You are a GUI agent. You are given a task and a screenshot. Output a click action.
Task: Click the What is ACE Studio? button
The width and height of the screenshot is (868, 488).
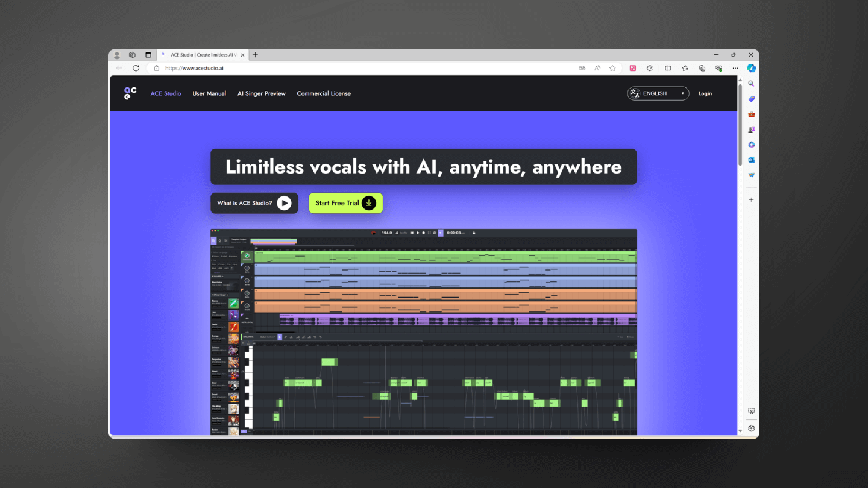(x=254, y=203)
